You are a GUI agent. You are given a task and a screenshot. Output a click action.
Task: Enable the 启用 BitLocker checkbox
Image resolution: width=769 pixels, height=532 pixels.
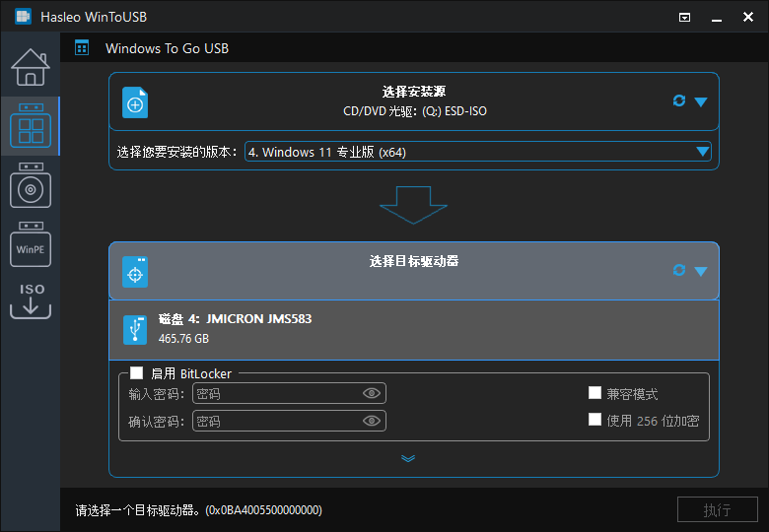pos(136,373)
